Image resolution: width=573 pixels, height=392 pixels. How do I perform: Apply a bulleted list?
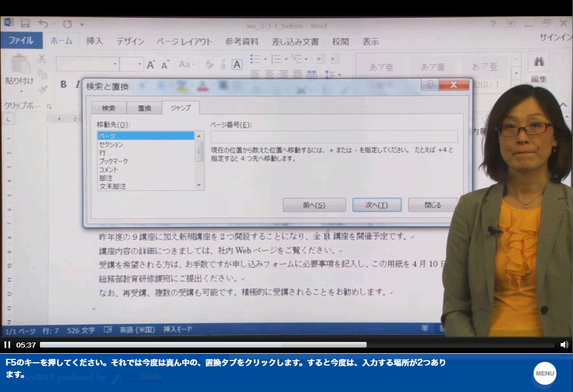pyautogui.click(x=255, y=58)
